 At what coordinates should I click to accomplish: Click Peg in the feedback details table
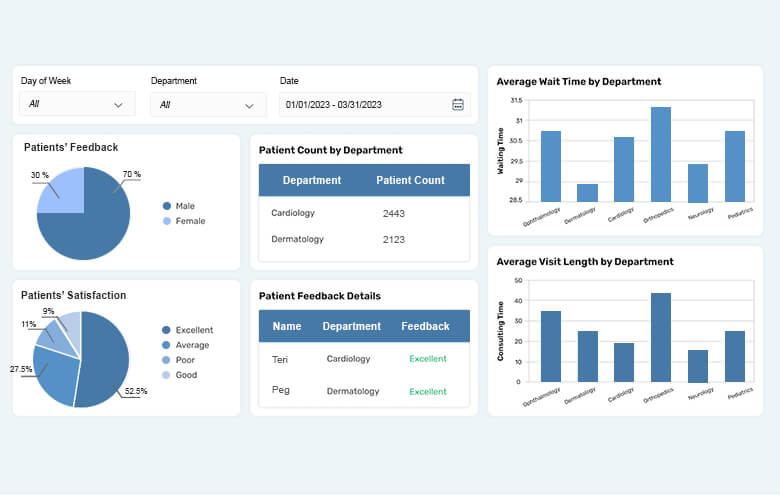click(x=281, y=390)
